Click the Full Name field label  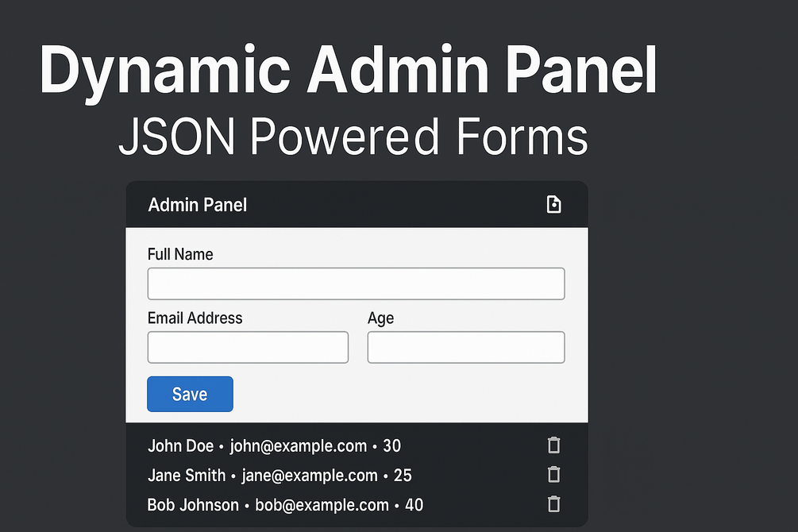180,254
